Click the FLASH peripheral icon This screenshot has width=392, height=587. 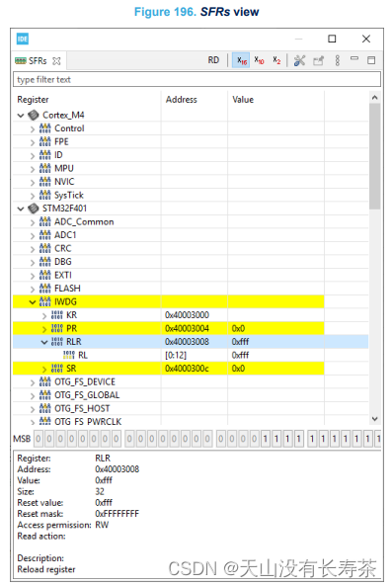point(44,289)
